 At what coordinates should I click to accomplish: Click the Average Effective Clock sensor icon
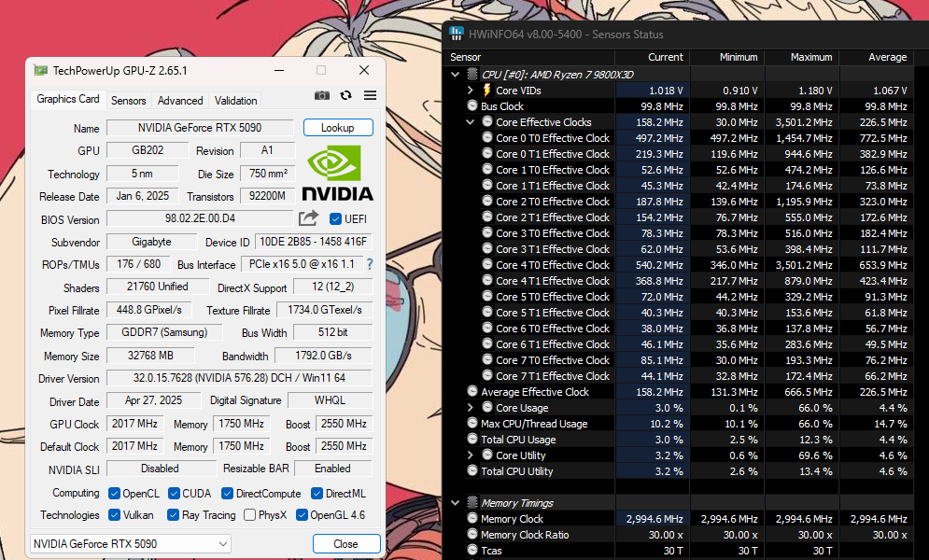[472, 391]
